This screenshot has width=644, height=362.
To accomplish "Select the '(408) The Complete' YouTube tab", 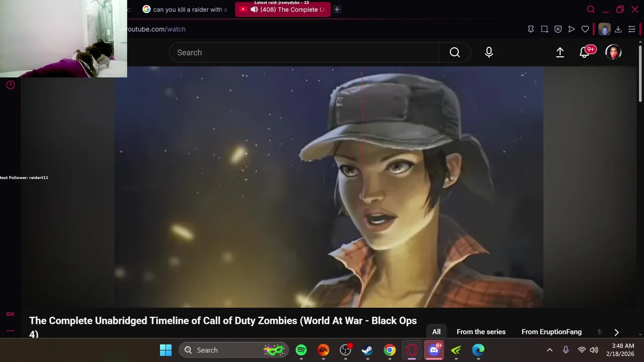I will click(x=283, y=9).
